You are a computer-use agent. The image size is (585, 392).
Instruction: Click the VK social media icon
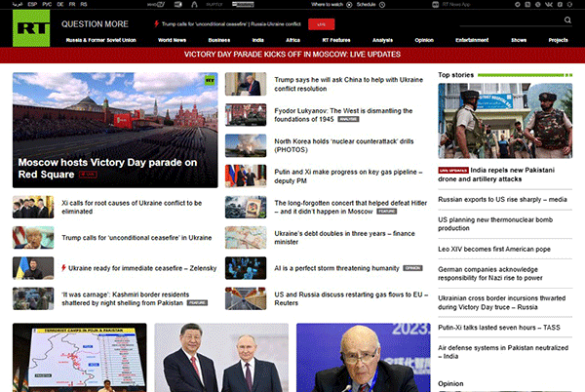[549, 5]
